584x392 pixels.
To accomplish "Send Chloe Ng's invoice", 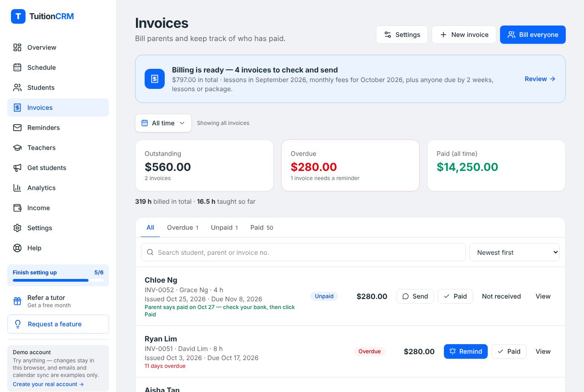I will click(415, 296).
